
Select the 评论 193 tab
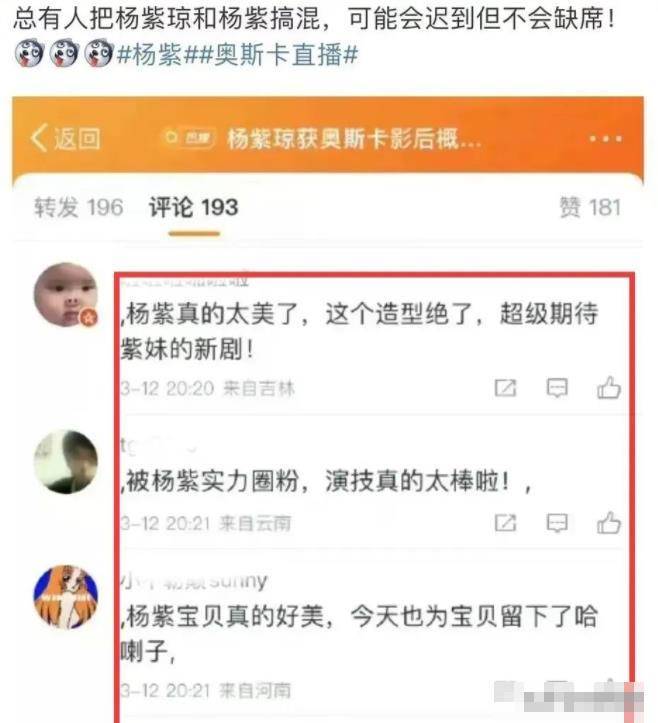(x=194, y=207)
